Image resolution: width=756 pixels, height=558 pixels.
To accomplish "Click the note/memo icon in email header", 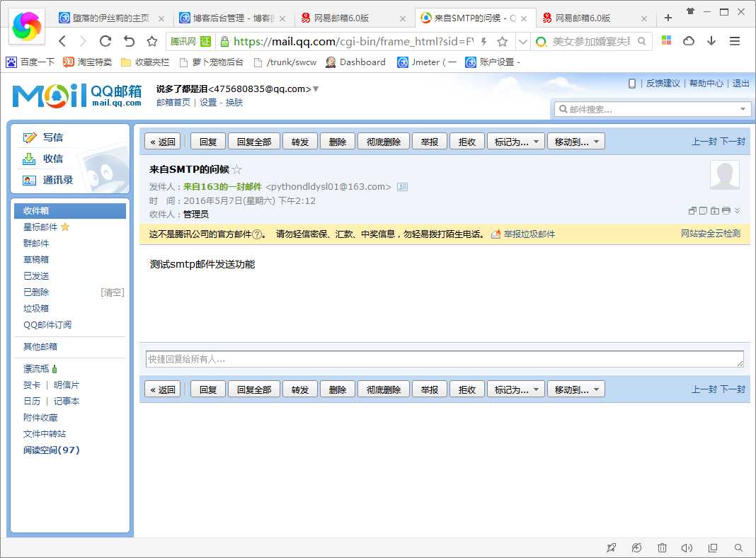I will (x=704, y=211).
